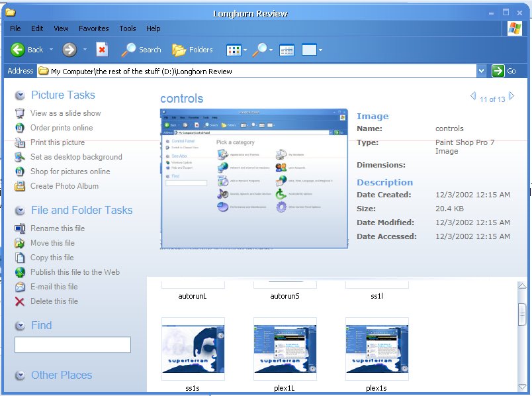Click the zoom magnifier toolbar icon

pyautogui.click(x=260, y=50)
